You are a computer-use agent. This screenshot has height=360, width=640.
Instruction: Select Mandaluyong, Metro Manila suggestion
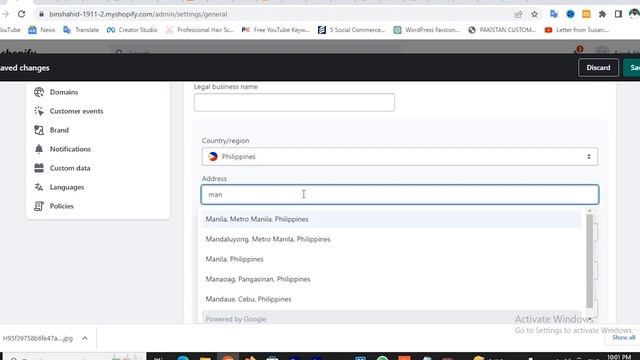pos(391,239)
